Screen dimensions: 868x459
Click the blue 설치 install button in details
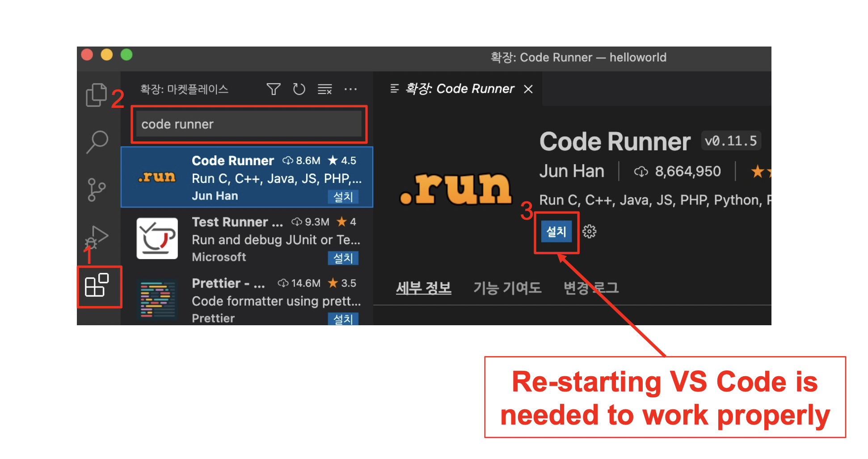click(x=556, y=232)
